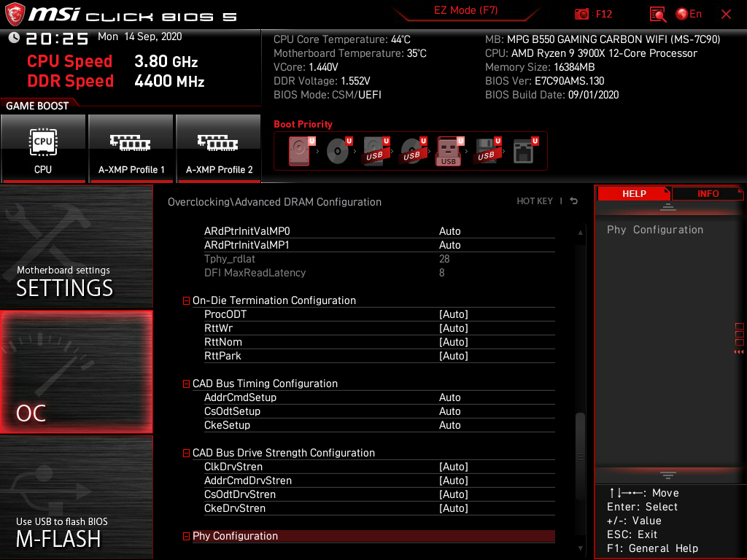Select the network boot device icon
This screenshot has width=747, height=560.
525,151
